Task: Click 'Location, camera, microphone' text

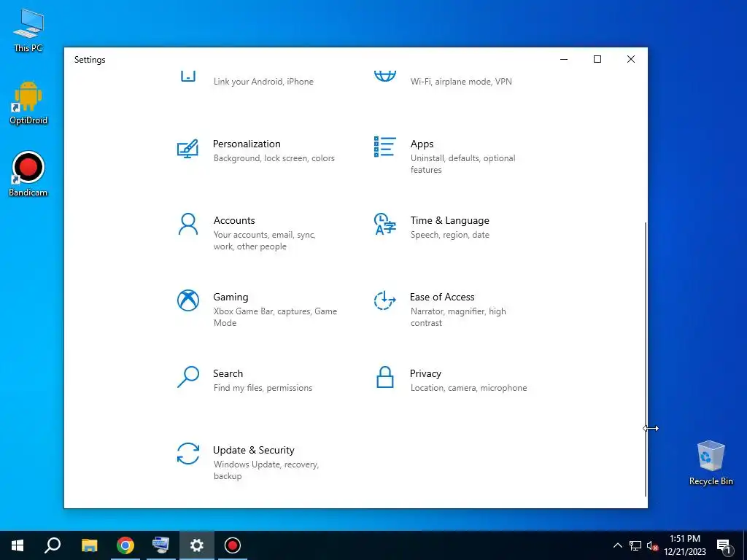Action: 469,388
